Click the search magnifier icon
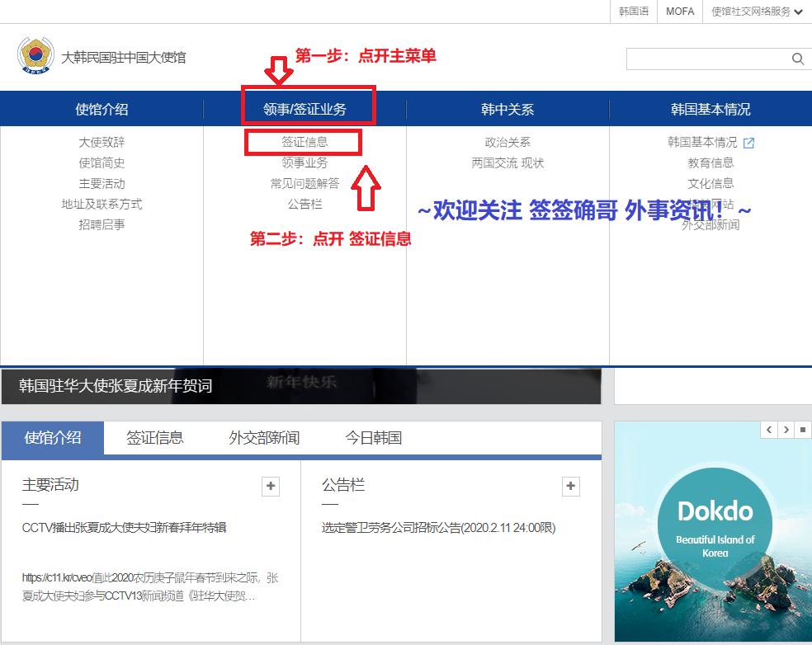 coord(796,59)
